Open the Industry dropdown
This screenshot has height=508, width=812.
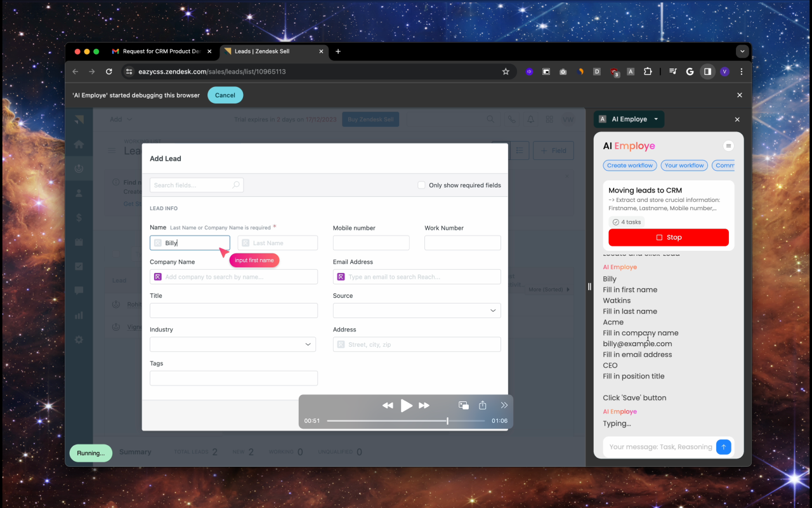(x=233, y=344)
